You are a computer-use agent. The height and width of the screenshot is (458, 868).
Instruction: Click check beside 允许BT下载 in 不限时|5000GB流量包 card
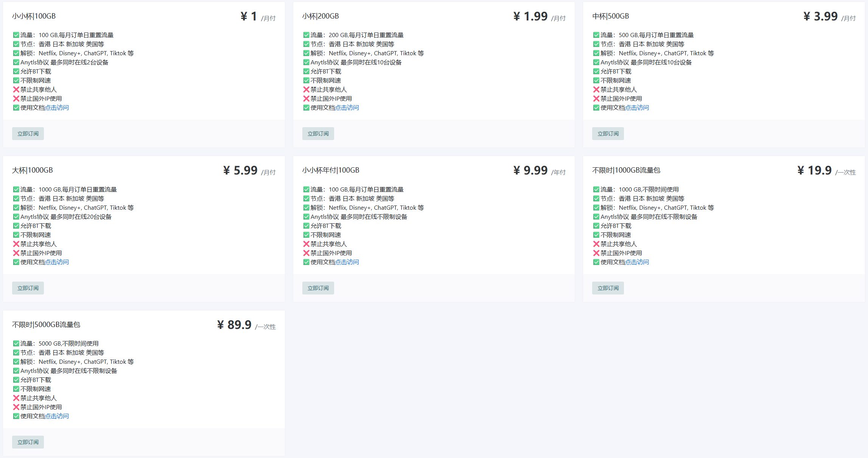pyautogui.click(x=16, y=380)
